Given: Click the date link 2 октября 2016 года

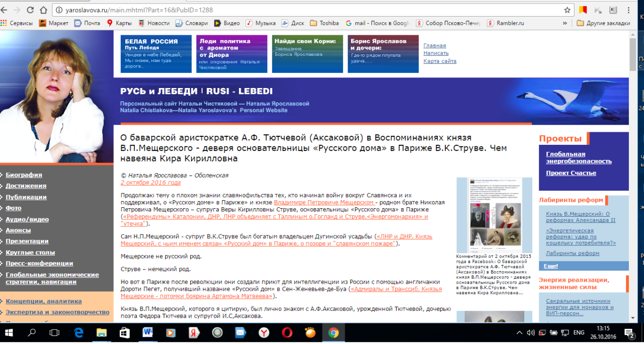Looking at the screenshot, I should [x=150, y=183].
